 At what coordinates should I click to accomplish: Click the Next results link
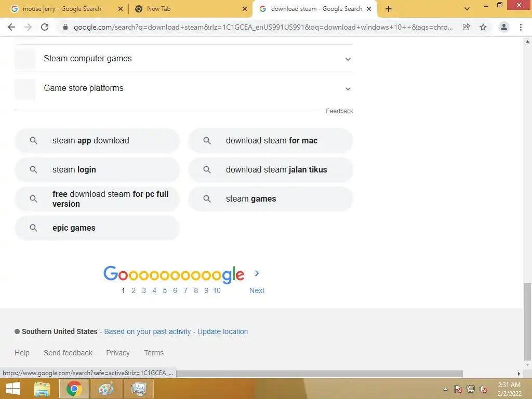click(257, 290)
